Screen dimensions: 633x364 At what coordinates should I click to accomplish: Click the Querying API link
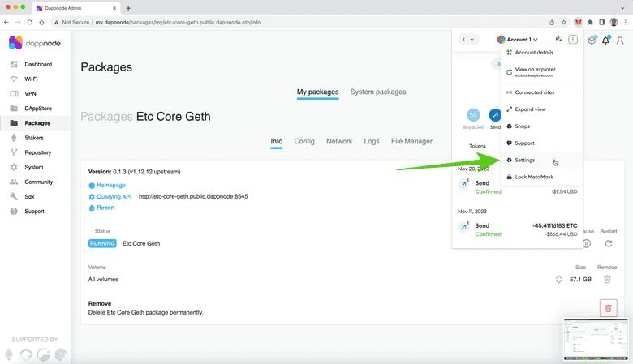113,196
